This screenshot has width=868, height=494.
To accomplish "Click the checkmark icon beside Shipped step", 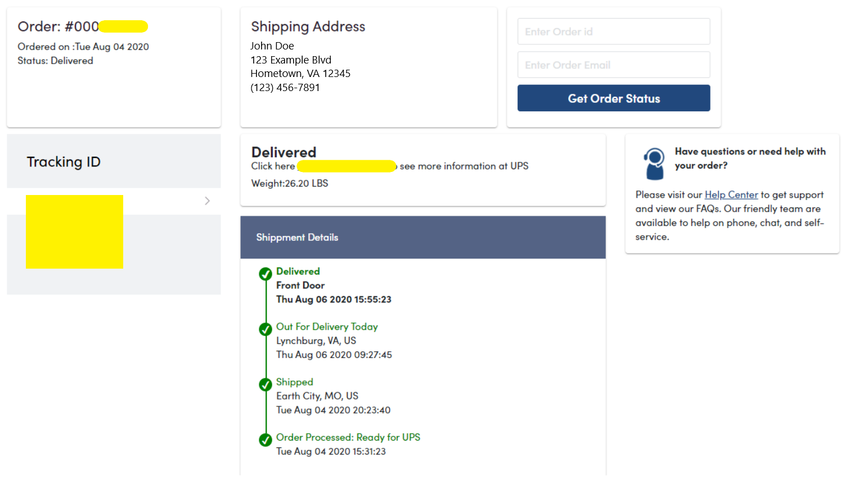I will point(266,385).
